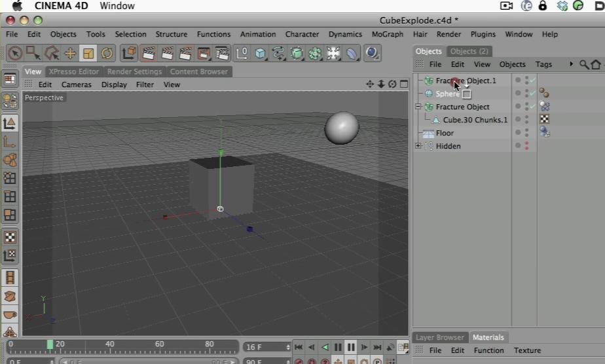Click the green timeline playhead marker

[50, 344]
